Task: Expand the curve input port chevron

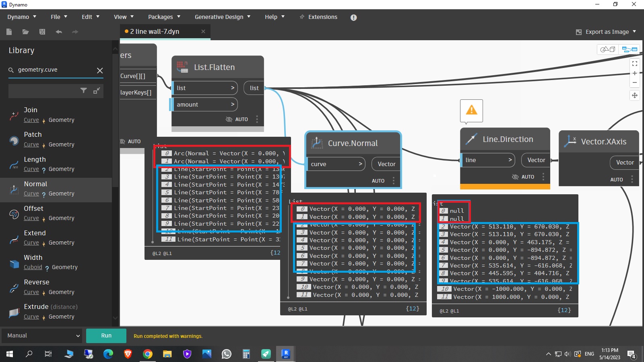Action: tap(361, 164)
